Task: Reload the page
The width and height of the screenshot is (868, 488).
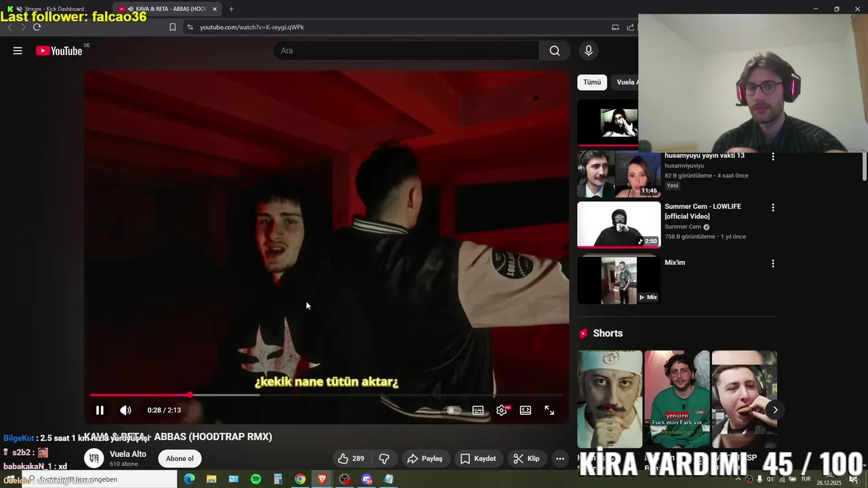Action: pyautogui.click(x=37, y=27)
